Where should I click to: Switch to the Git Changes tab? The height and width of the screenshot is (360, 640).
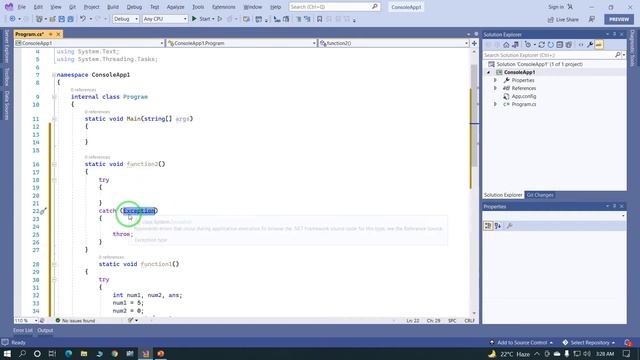coord(540,195)
